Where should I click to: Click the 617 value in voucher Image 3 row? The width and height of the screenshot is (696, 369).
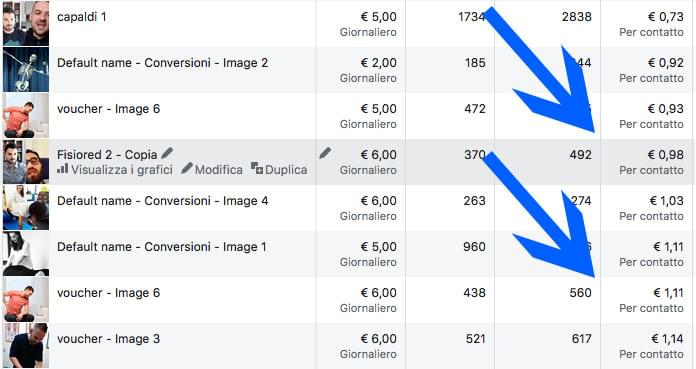(x=581, y=339)
